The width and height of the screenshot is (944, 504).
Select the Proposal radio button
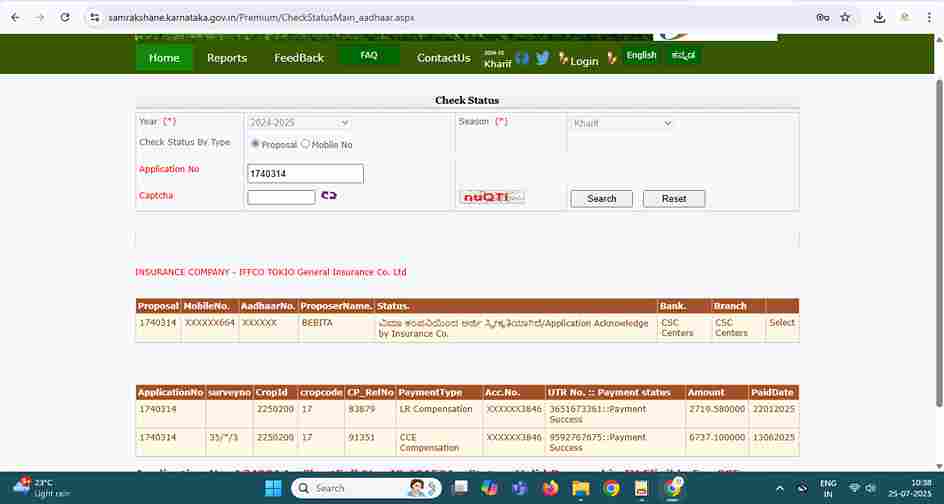pyautogui.click(x=255, y=144)
